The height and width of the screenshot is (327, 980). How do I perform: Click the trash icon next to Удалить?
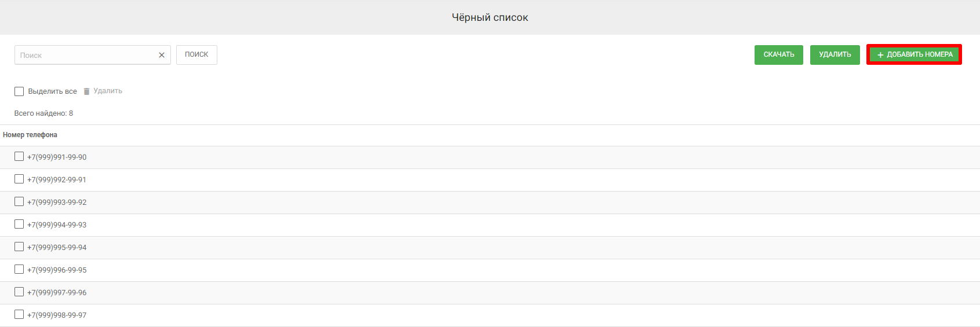tap(86, 91)
